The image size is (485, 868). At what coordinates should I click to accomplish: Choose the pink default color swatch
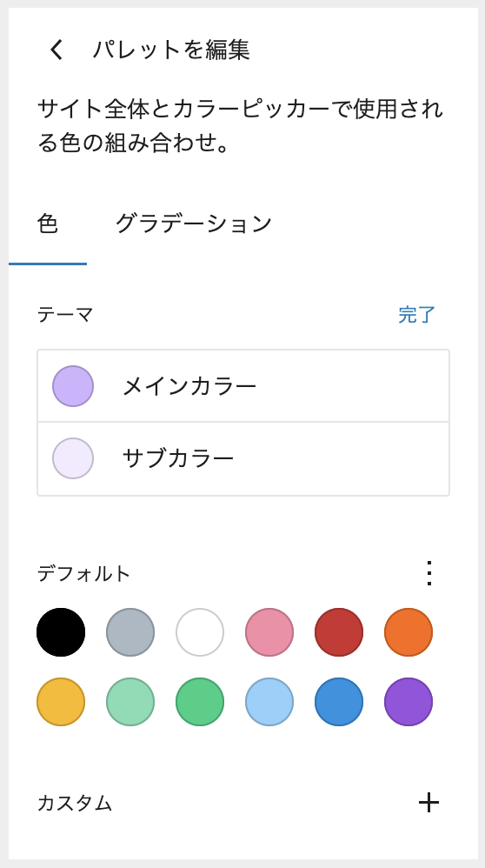click(269, 632)
